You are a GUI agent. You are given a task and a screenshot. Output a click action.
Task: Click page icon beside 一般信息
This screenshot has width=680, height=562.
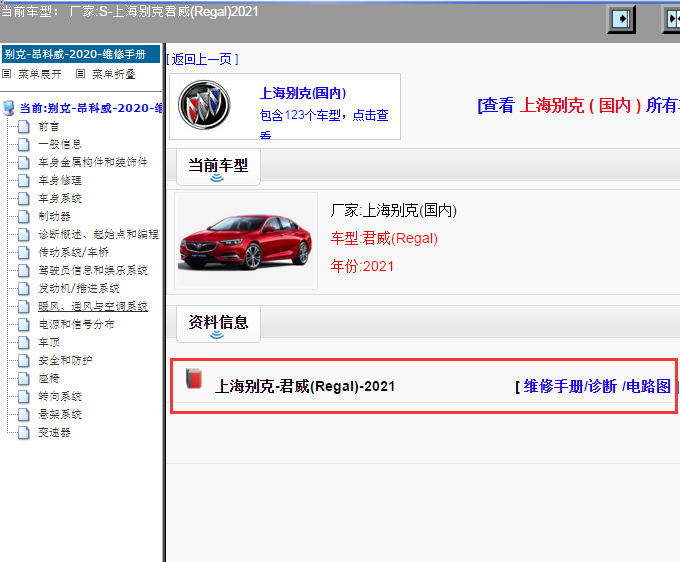tap(23, 144)
